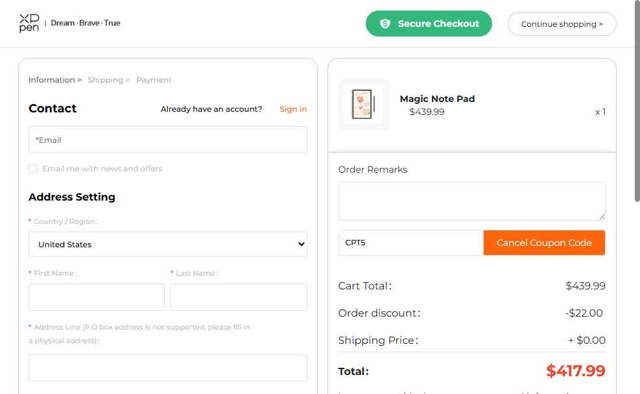Click Cancel Coupon Code button

[x=544, y=243]
